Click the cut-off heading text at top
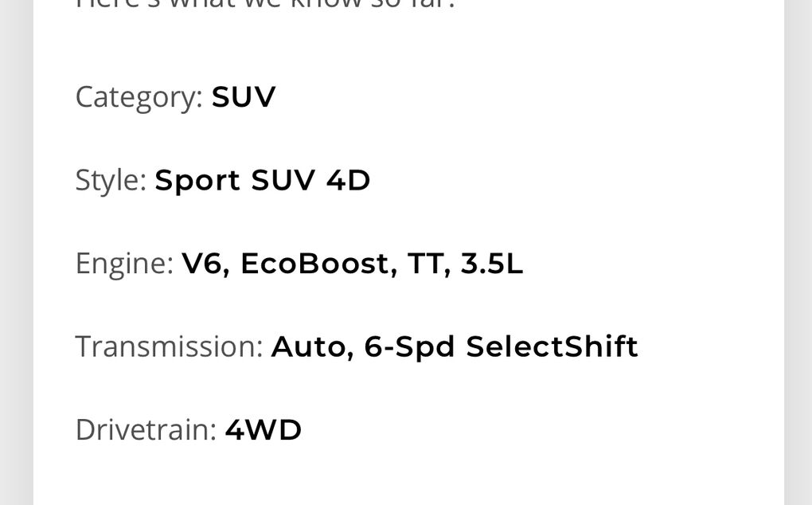The width and height of the screenshot is (812, 505). pyautogui.click(x=265, y=4)
